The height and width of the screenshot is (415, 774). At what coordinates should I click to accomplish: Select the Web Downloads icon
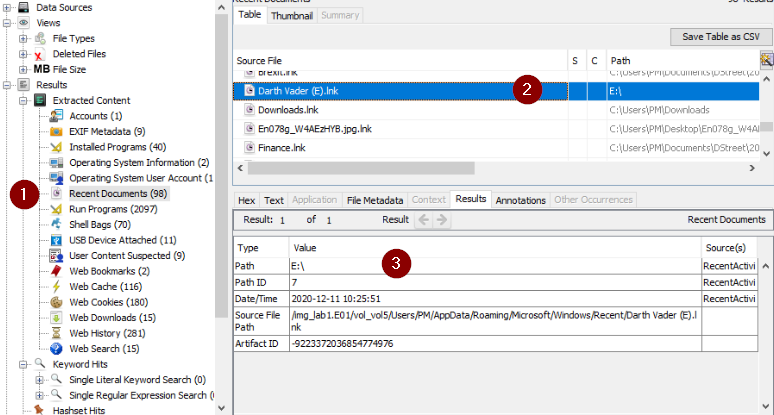[57, 318]
